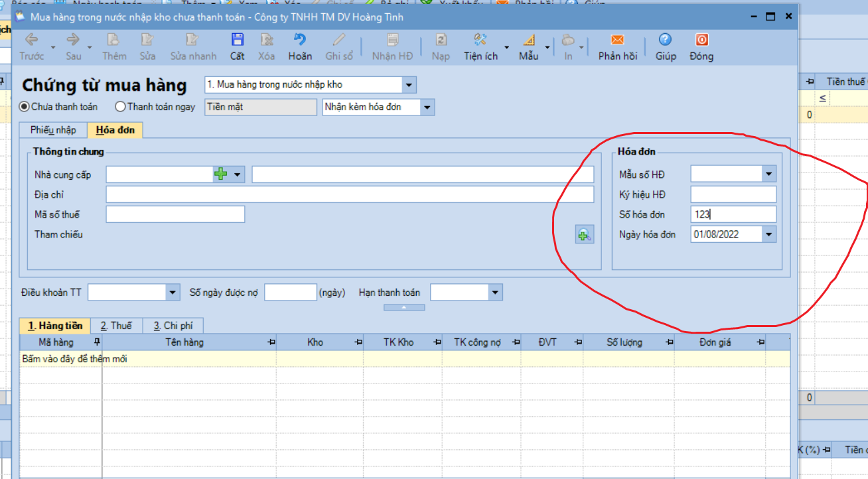Select the Chưa thanh toán radio option
Viewport: 868px width, 479px height.
pyautogui.click(x=25, y=106)
